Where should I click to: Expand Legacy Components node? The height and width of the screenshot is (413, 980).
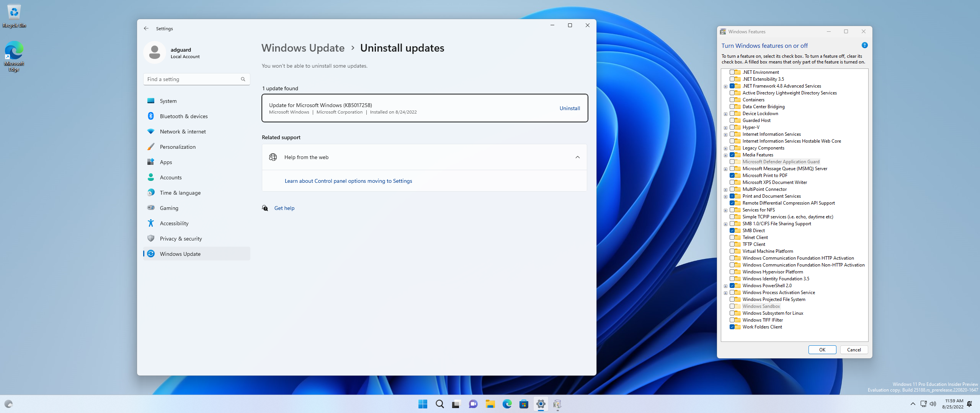[x=725, y=148]
